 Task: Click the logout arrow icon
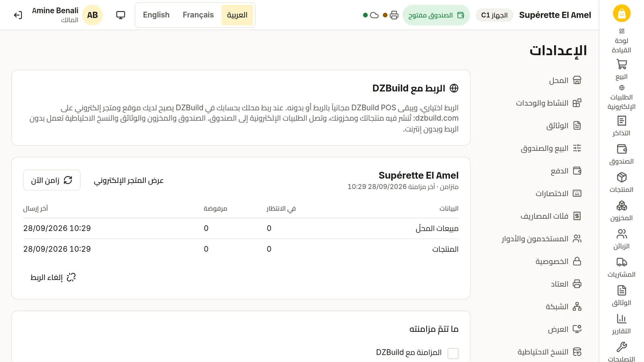(18, 15)
